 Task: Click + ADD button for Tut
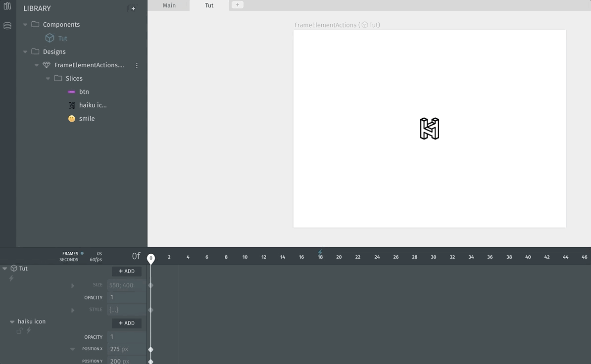pos(127,271)
